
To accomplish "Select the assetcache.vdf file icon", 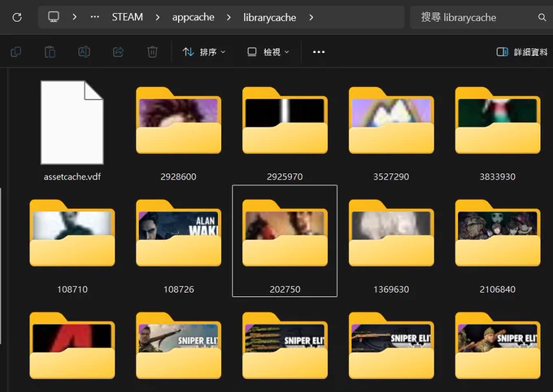I will coord(72,123).
